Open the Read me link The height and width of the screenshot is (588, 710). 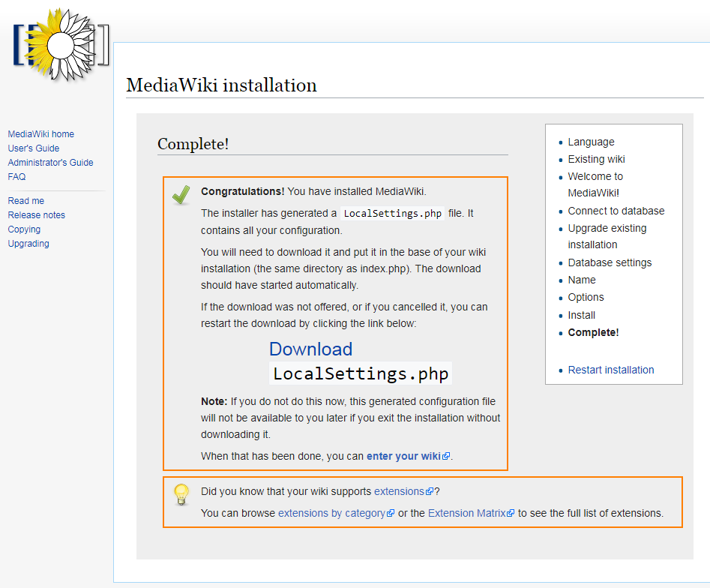coord(25,201)
